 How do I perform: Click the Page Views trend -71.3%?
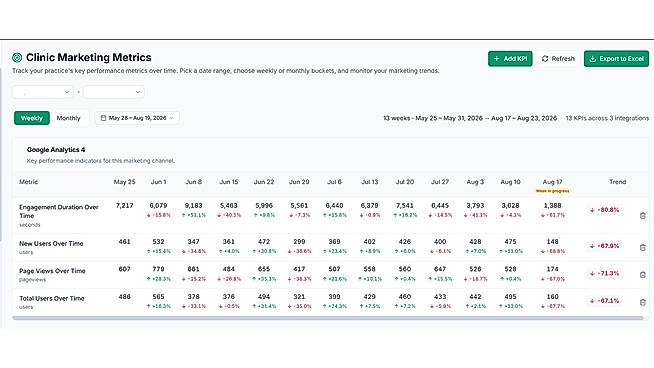[605, 273]
